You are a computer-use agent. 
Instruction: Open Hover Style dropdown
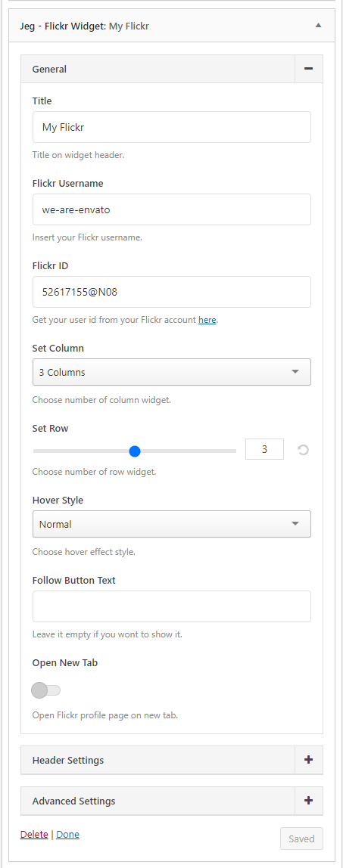coord(172,524)
